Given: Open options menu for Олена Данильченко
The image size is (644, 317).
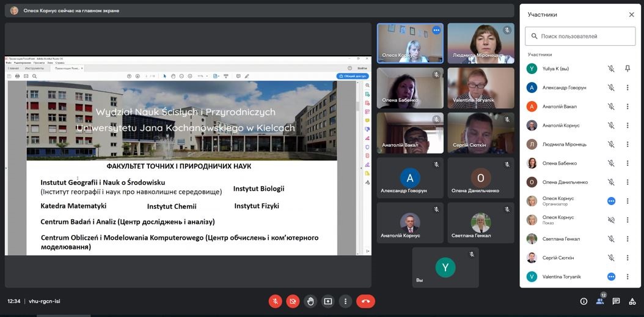Looking at the screenshot, I should tap(628, 182).
